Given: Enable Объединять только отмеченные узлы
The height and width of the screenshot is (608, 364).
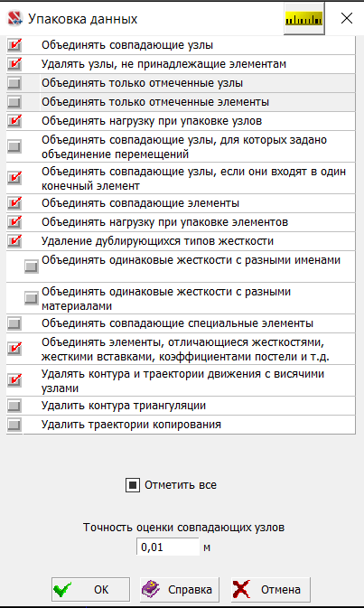Looking at the screenshot, I should (x=14, y=83).
